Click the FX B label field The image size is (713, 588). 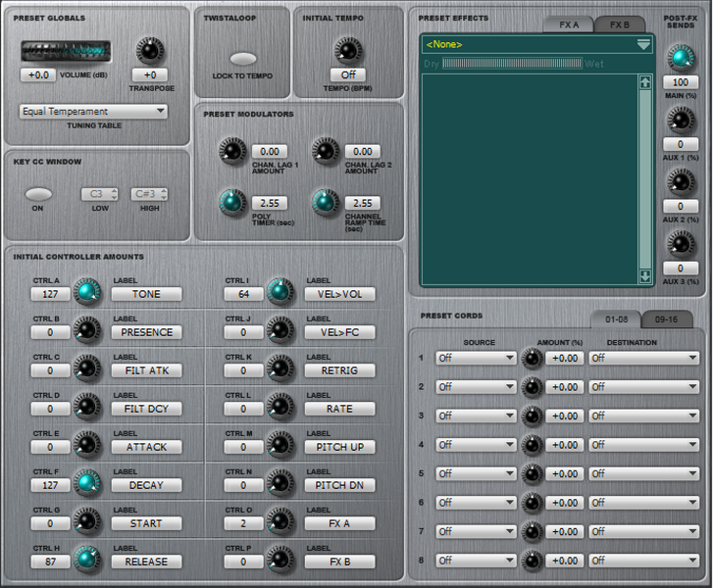pos(339,562)
